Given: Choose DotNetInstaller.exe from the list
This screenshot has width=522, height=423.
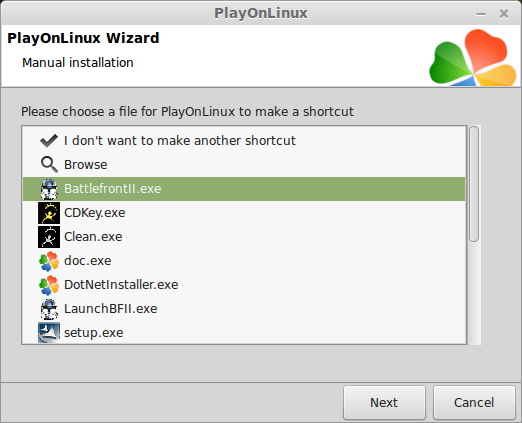Looking at the screenshot, I should click(244, 285).
